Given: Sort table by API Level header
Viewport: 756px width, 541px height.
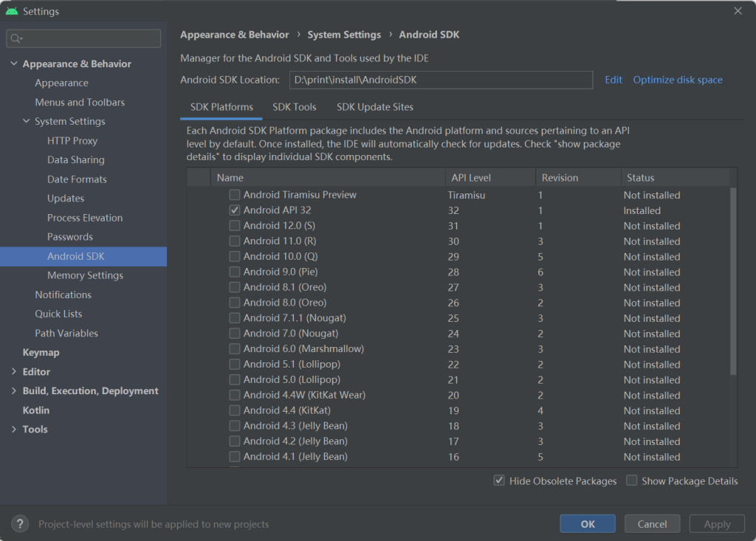Looking at the screenshot, I should (490, 177).
